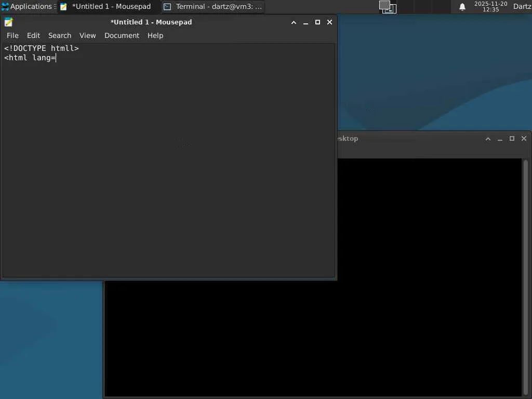Maximize the Mousepad window

[x=317, y=22]
